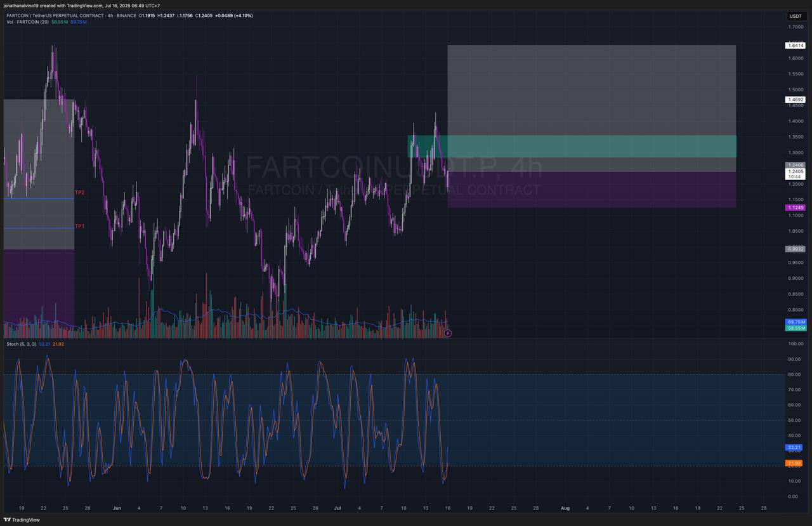Click the blue 32.21 Stoch value label
812x526 pixels.
click(794, 447)
